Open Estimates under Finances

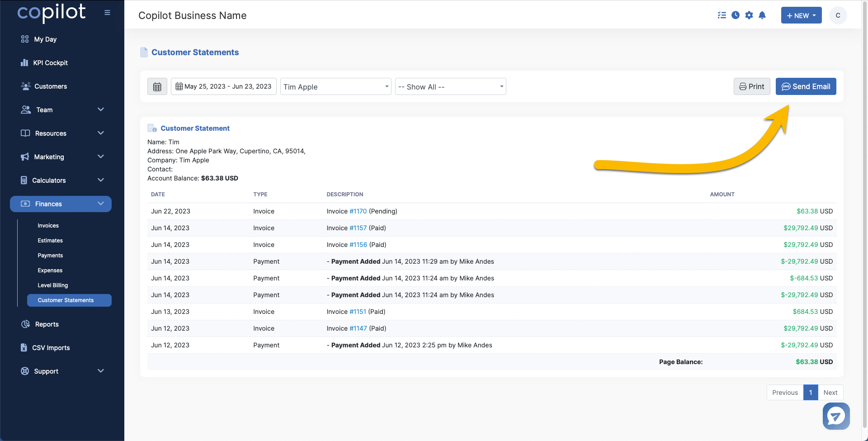[50, 241]
